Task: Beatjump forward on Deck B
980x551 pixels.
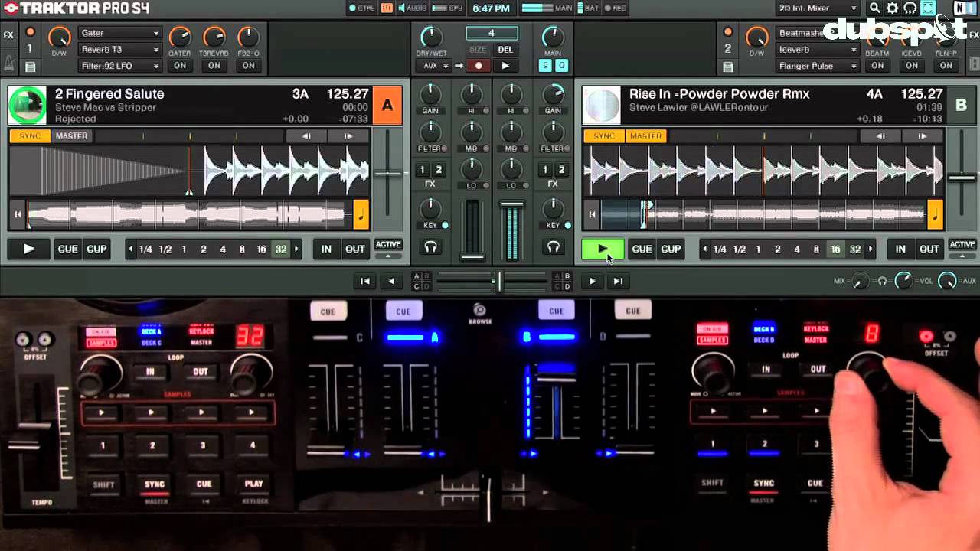Action: [923, 136]
